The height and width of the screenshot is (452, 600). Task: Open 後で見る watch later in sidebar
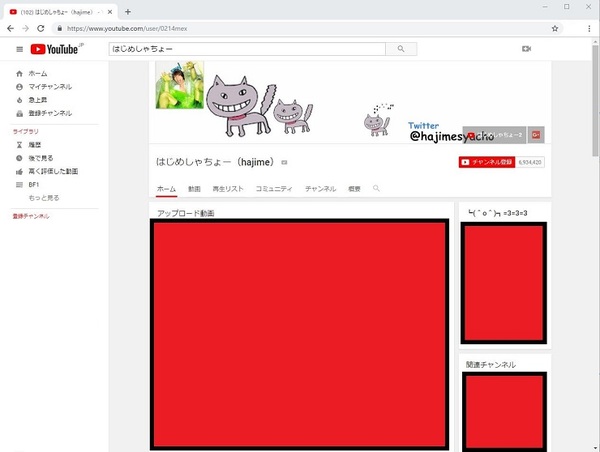click(x=34, y=158)
